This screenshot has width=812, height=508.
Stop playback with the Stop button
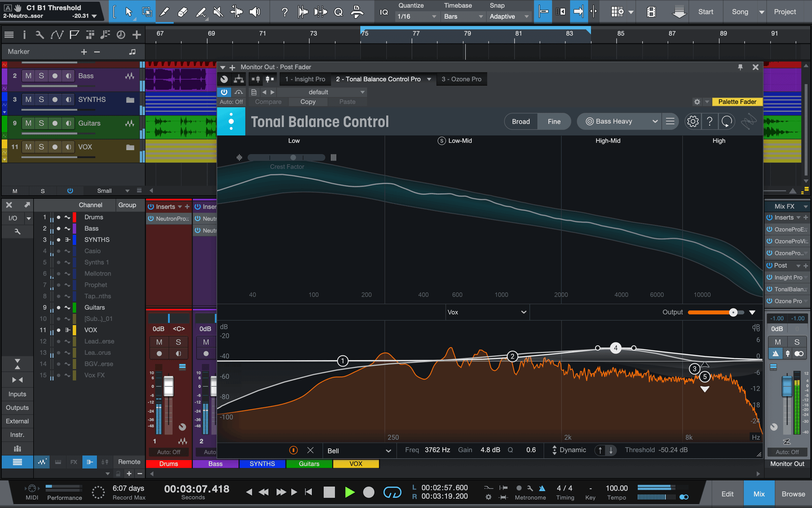click(329, 492)
